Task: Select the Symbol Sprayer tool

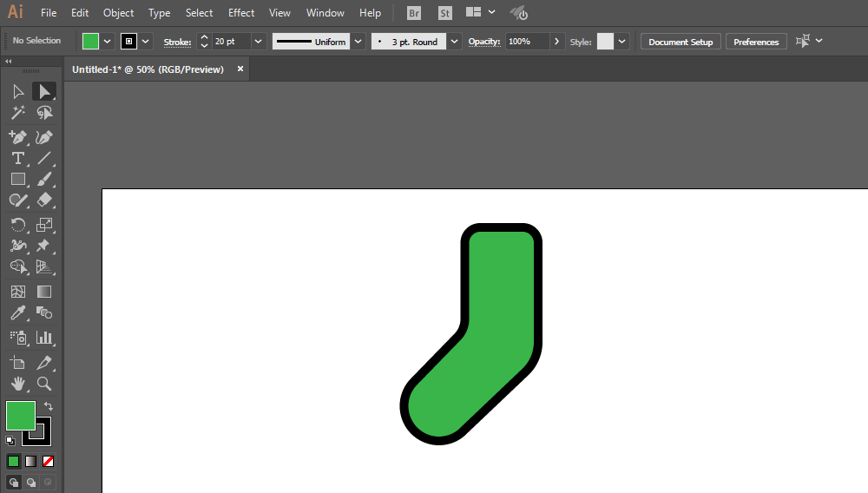Action: (17, 338)
